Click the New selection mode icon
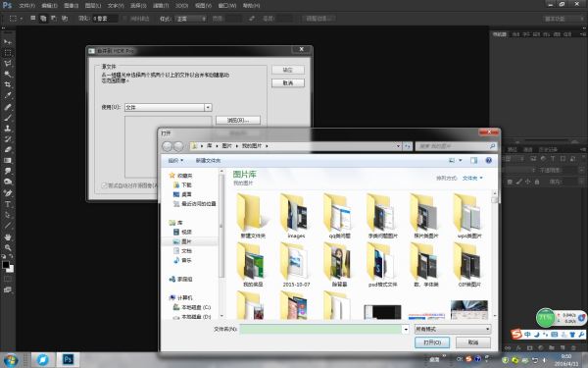 33,18
